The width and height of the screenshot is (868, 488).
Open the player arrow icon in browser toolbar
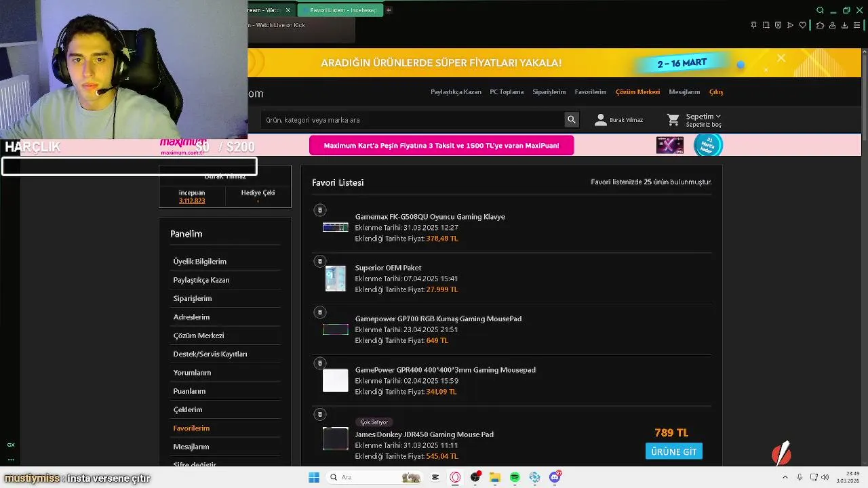tap(790, 25)
